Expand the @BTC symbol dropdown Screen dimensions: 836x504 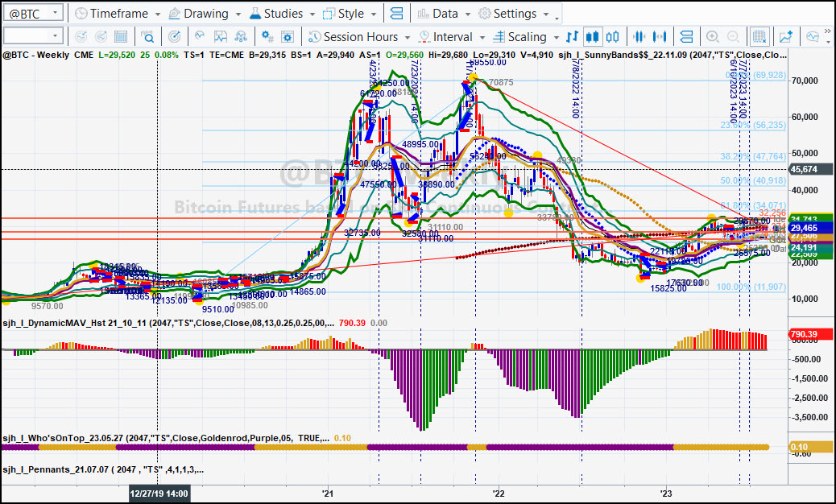[x=55, y=14]
